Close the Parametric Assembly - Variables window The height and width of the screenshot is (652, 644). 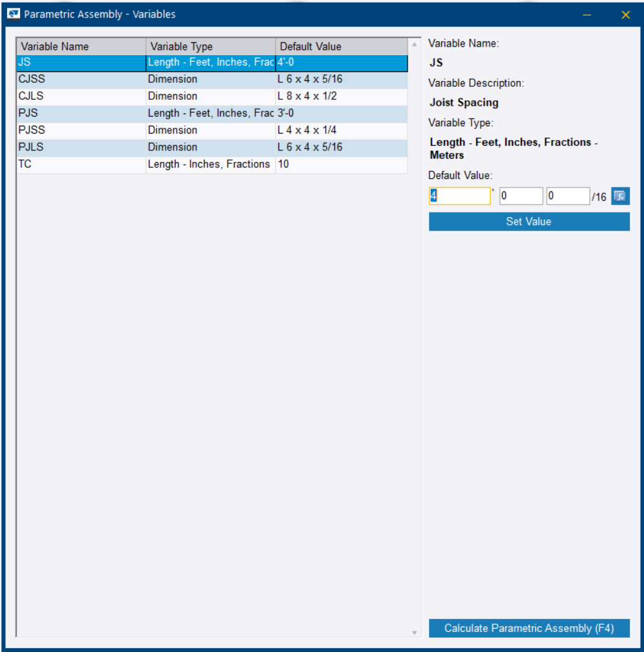(625, 15)
